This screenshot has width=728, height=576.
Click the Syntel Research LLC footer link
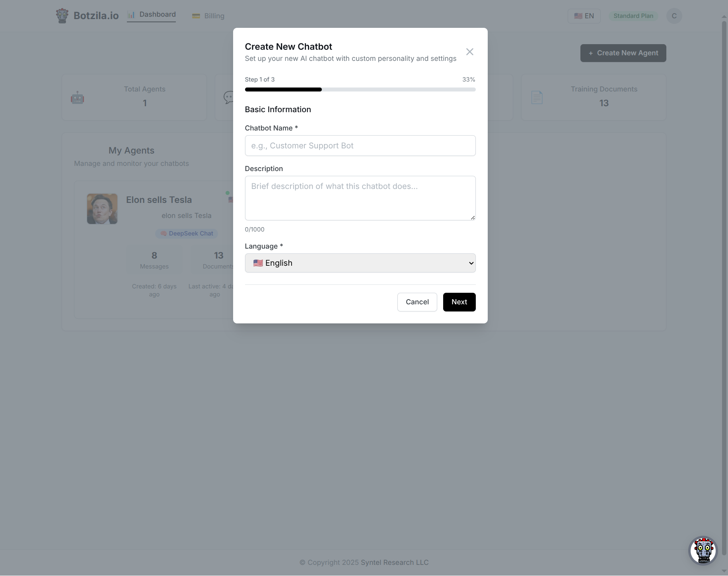click(x=395, y=562)
